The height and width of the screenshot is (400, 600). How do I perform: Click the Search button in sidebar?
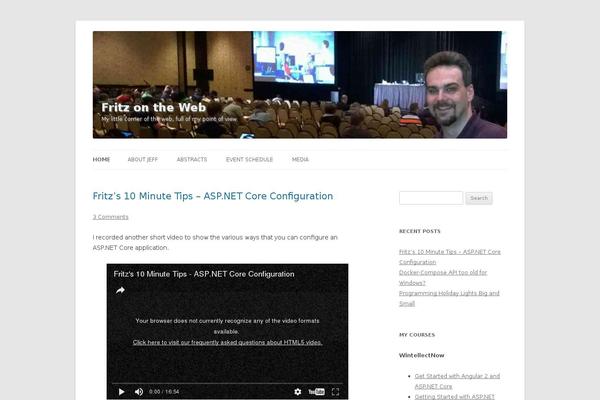(x=479, y=198)
